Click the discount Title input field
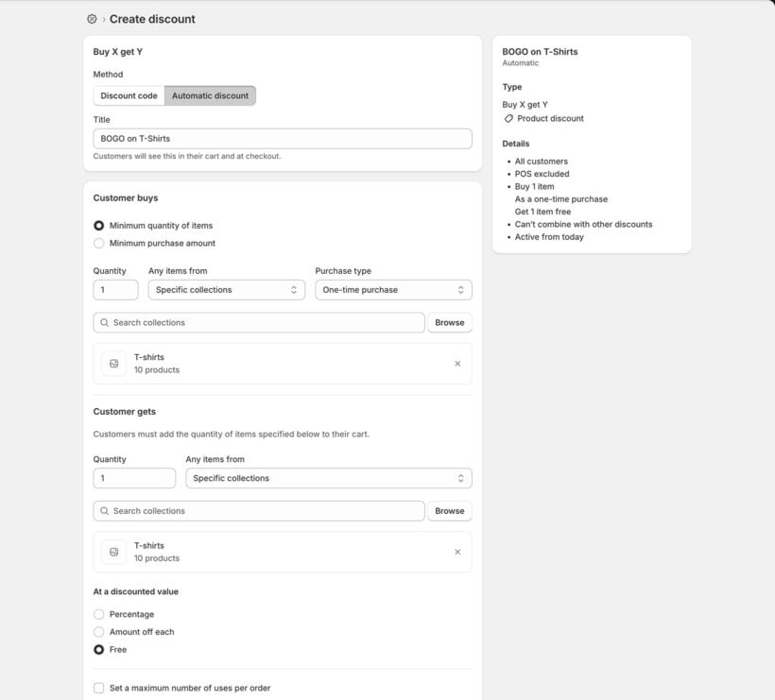Image resolution: width=775 pixels, height=700 pixels. (x=282, y=139)
